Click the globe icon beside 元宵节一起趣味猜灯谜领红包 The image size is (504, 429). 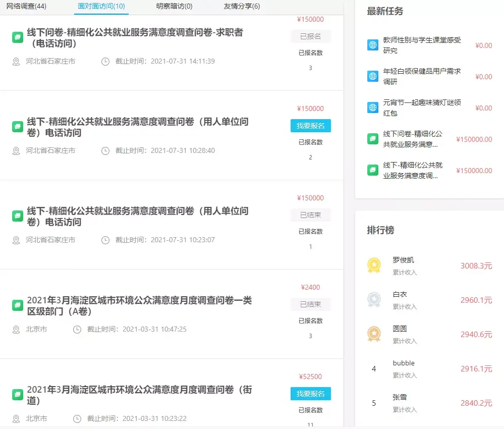372,108
